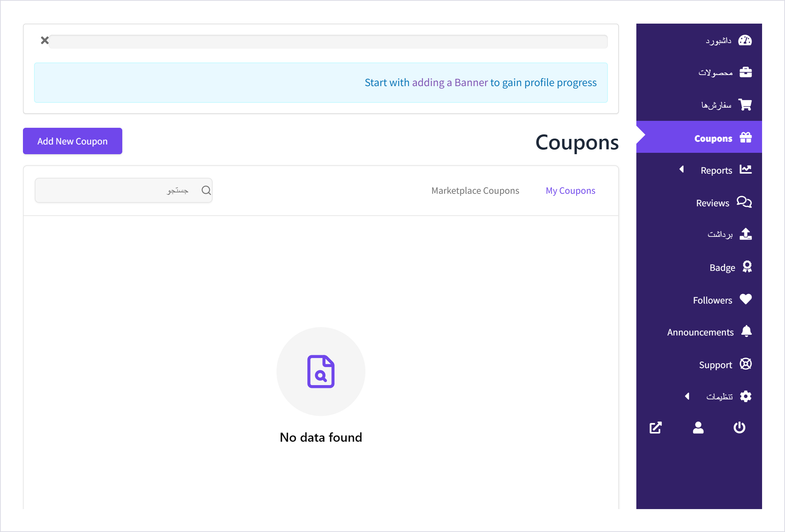Open the Dashboard (داشبورد) speedometer icon
The height and width of the screenshot is (532, 785).
[745, 41]
